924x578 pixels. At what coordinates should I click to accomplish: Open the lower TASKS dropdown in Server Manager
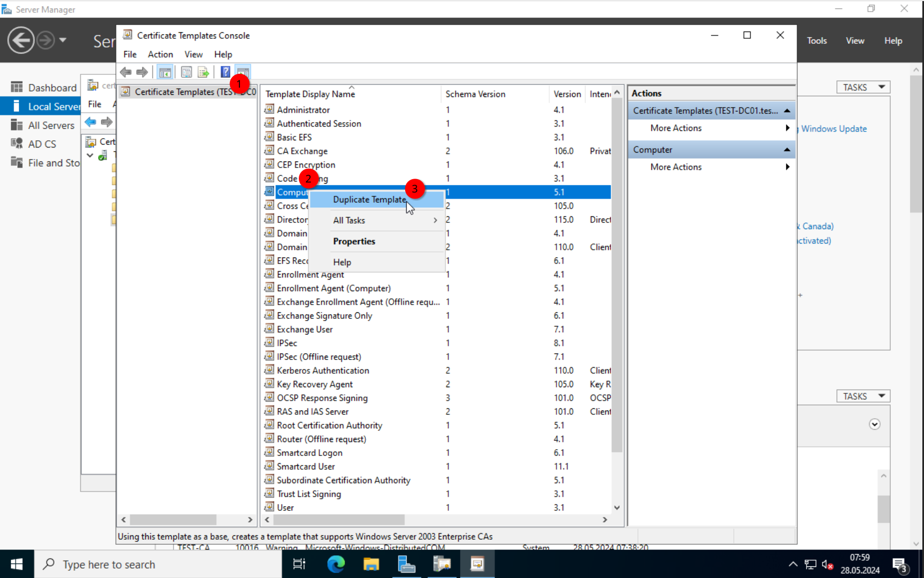(x=863, y=396)
